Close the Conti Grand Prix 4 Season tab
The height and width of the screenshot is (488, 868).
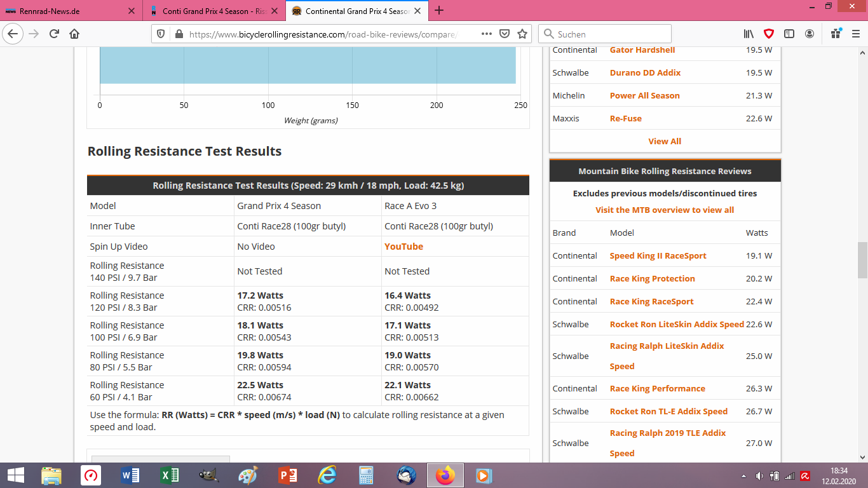click(276, 11)
